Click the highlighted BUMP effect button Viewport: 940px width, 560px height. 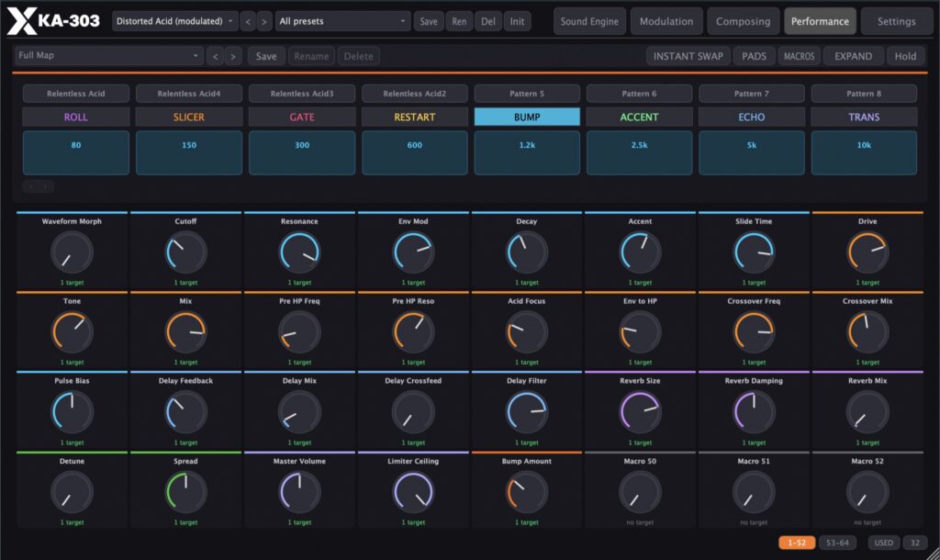click(527, 117)
